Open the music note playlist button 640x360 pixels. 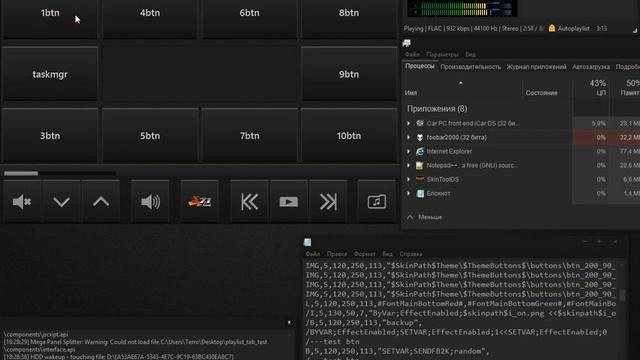[x=376, y=202]
